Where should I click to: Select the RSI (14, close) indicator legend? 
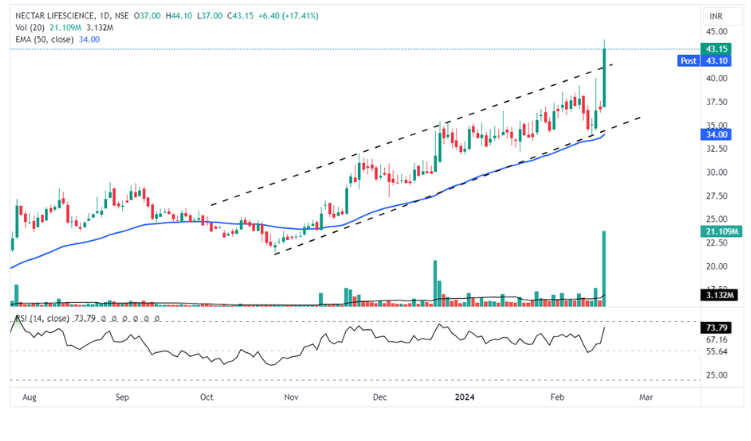(40, 318)
